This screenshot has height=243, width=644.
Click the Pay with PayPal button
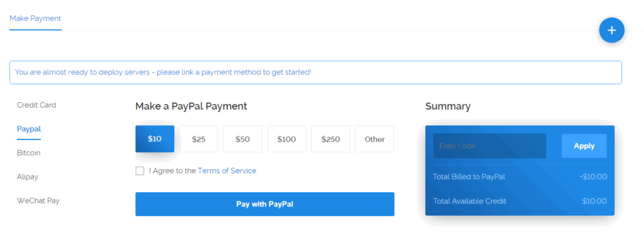pos(265,204)
